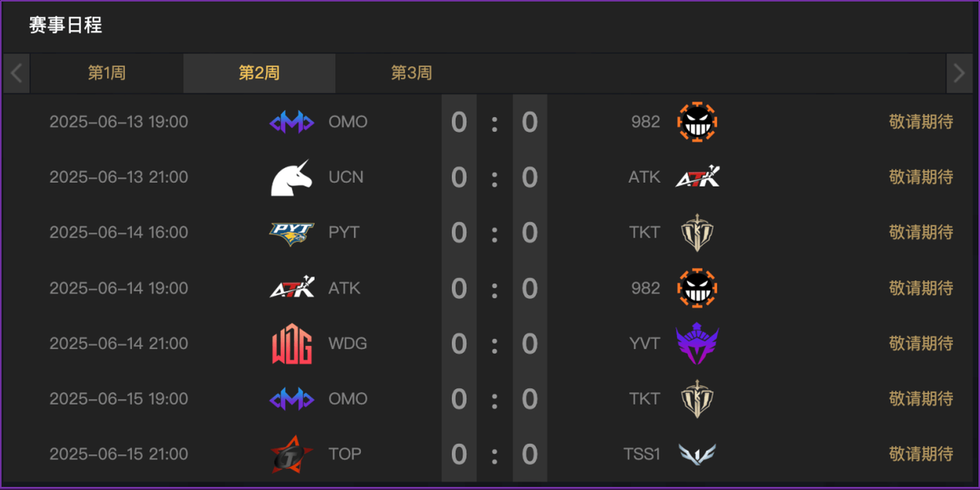The width and height of the screenshot is (980, 490).
Task: Click 敬请期待 for the WDG vs YVT match
Action: point(921,343)
